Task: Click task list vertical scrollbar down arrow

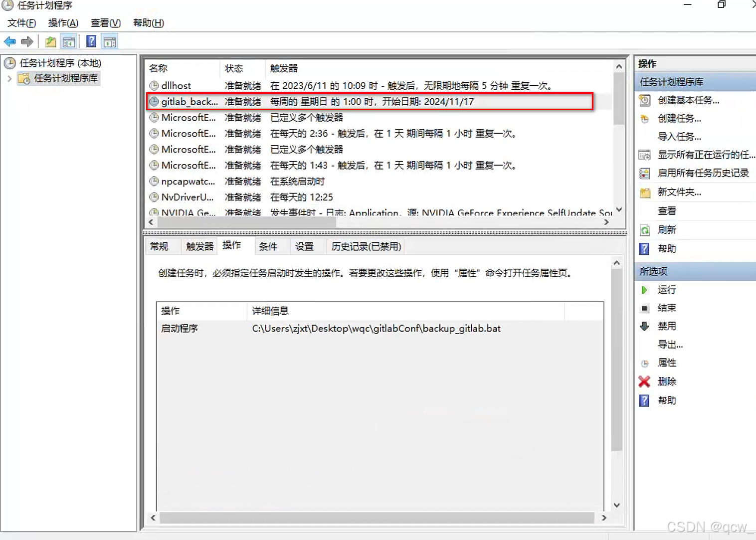Action: (619, 210)
